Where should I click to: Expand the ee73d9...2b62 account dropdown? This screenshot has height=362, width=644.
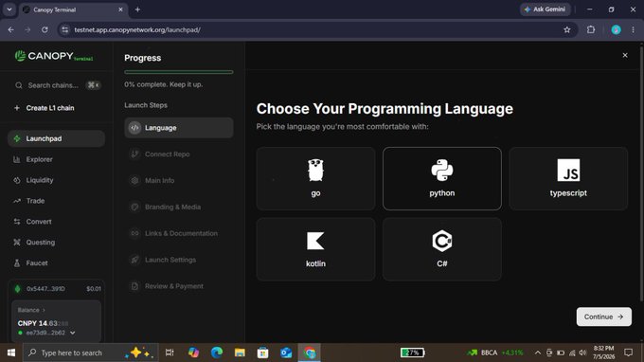click(x=73, y=333)
